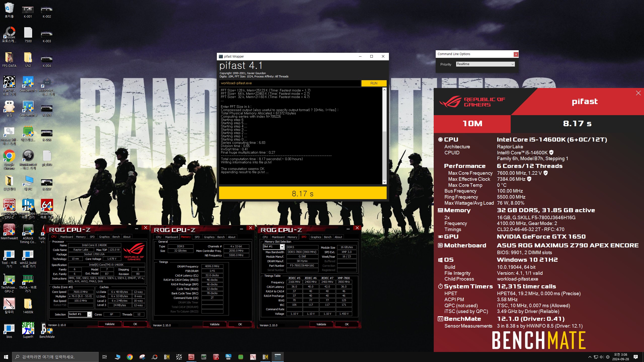Open Google Chrome desktop shortcut
The image size is (644, 362).
click(x=9, y=160)
